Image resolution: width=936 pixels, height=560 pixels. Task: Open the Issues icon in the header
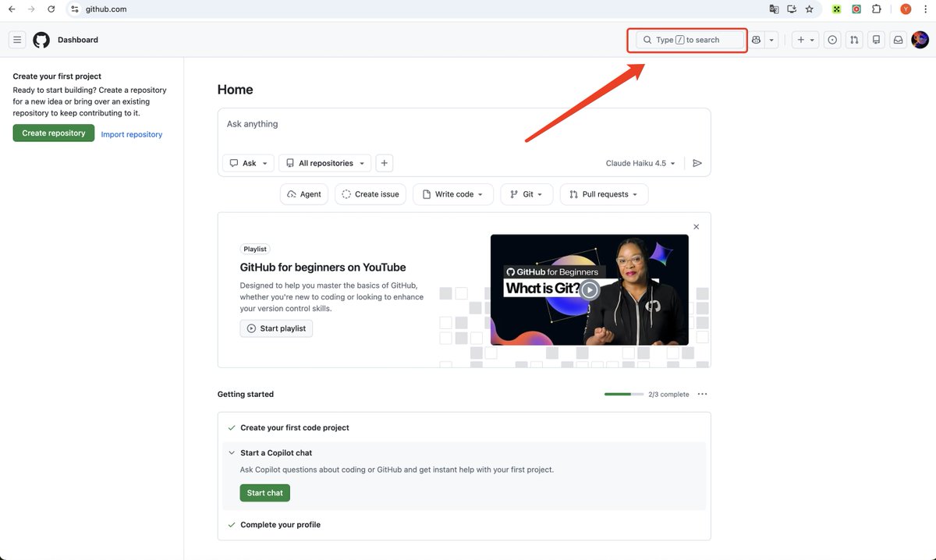832,40
